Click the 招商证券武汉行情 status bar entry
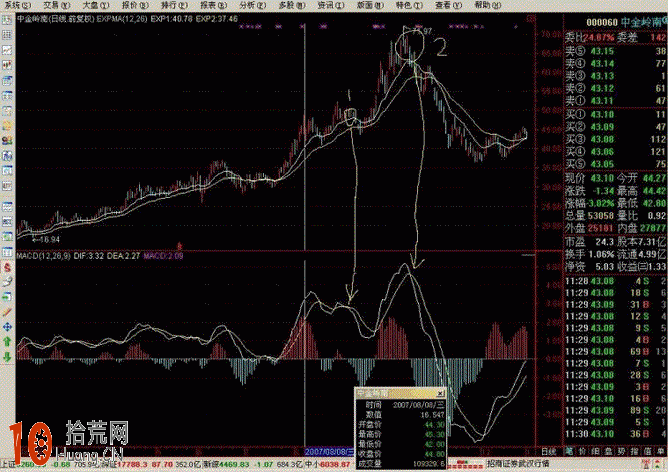The image size is (668, 472). tap(518, 463)
